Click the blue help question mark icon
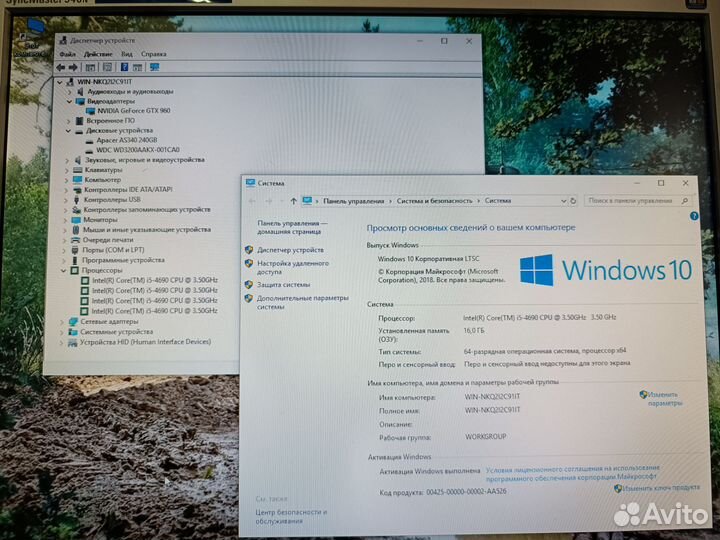 pyautogui.click(x=694, y=216)
